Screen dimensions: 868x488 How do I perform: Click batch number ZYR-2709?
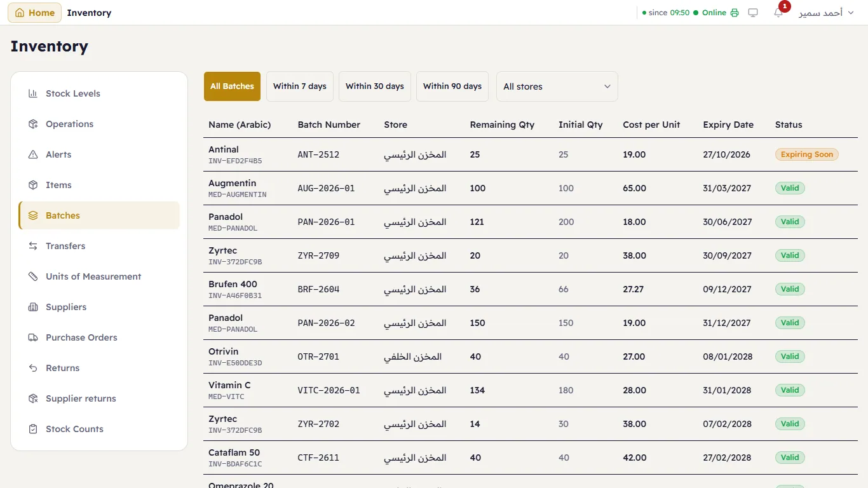(318, 255)
